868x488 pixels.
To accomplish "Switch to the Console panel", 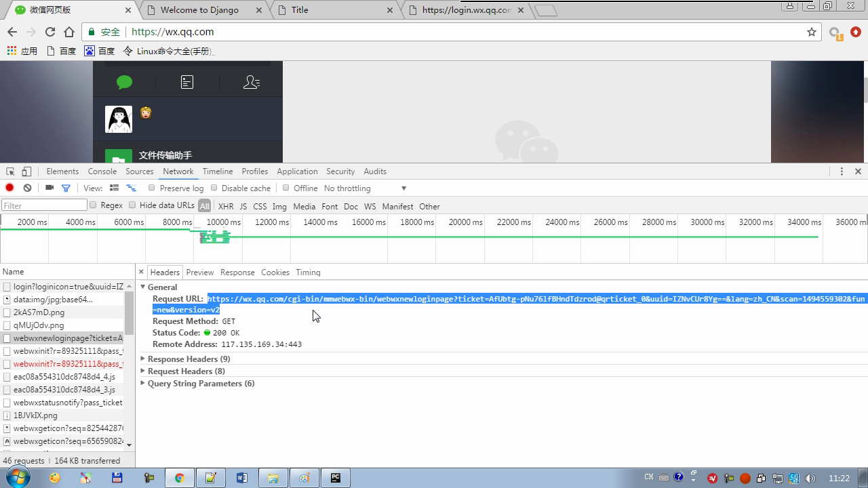I will [x=102, y=171].
